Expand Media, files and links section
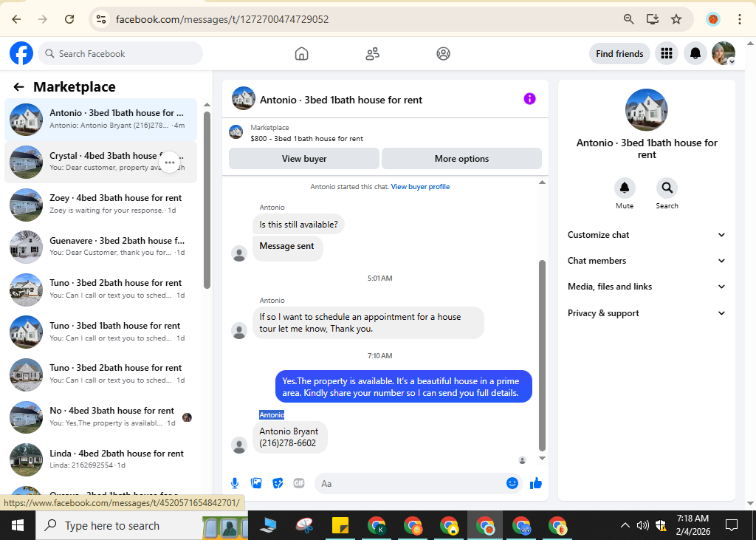756x540 pixels. [x=646, y=287]
